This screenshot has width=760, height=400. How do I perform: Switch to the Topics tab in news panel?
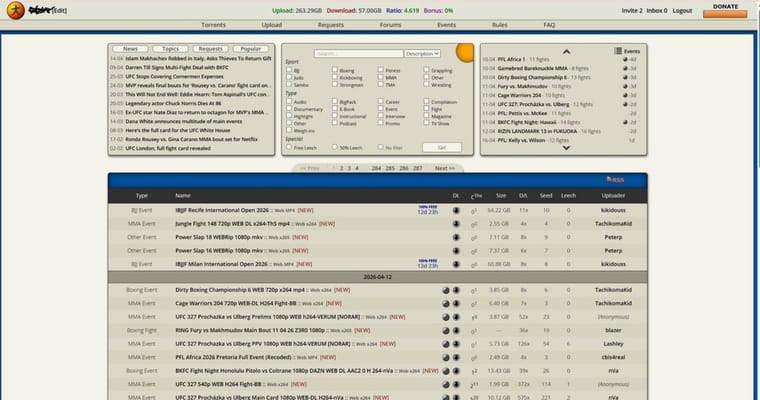click(x=170, y=48)
